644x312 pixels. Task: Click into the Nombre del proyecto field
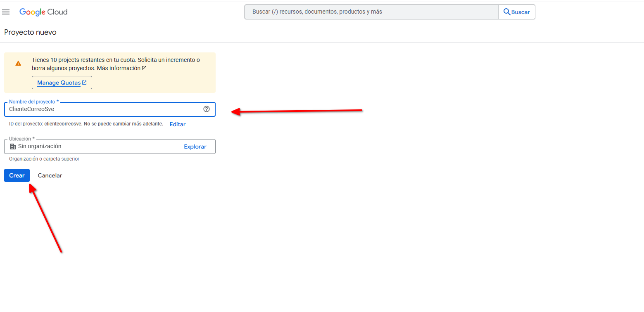tap(103, 109)
